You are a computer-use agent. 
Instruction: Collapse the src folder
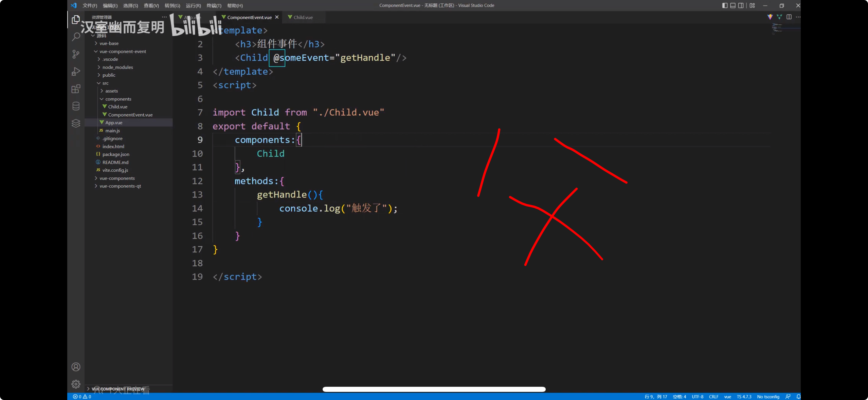pyautogui.click(x=105, y=83)
